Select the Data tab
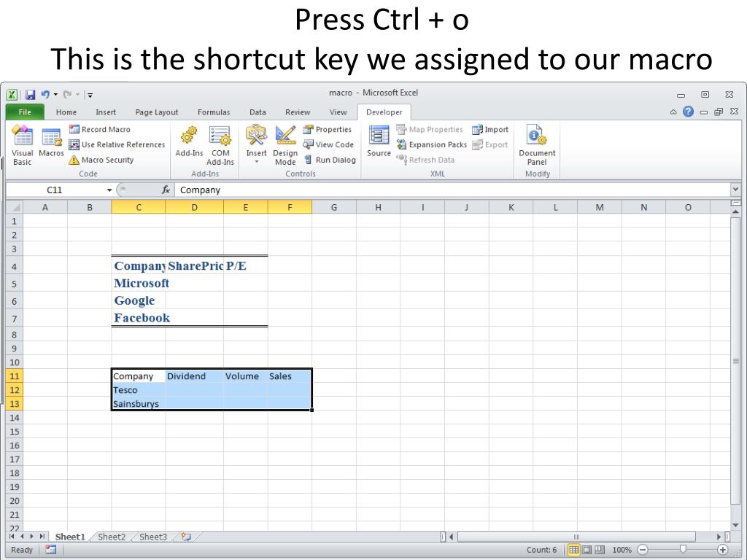 (258, 112)
